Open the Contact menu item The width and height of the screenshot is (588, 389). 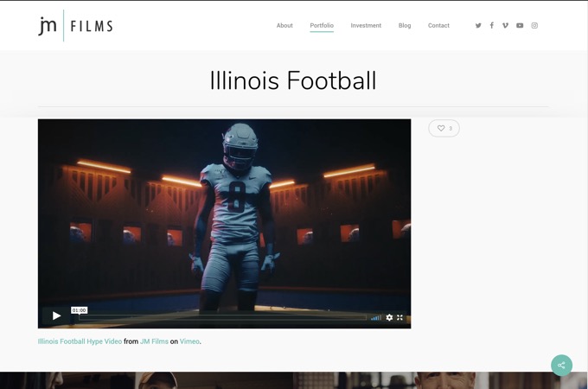click(438, 25)
